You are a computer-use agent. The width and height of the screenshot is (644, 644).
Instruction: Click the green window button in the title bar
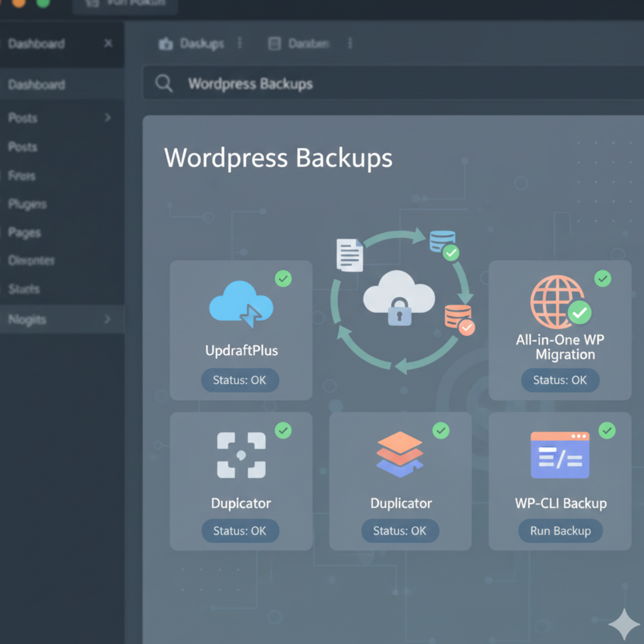click(x=43, y=3)
